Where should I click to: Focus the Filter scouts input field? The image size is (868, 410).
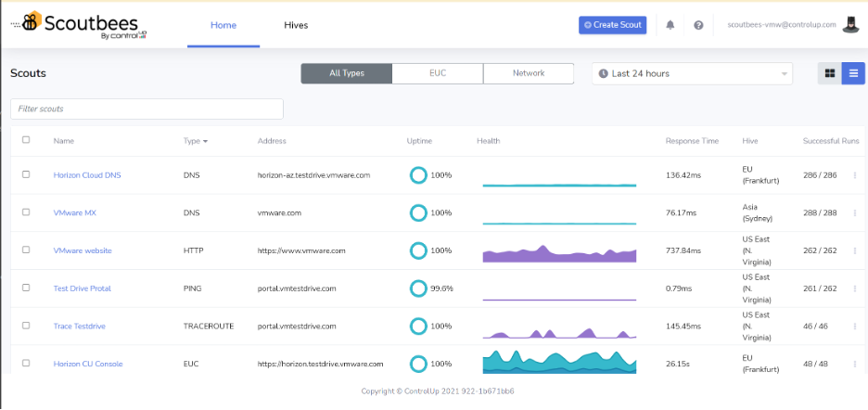pyautogui.click(x=147, y=109)
